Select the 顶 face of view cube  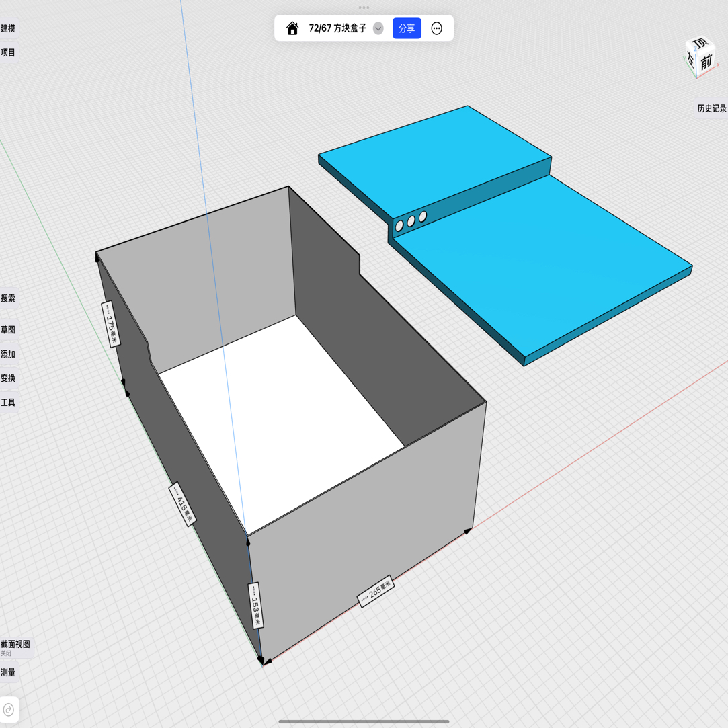700,44
